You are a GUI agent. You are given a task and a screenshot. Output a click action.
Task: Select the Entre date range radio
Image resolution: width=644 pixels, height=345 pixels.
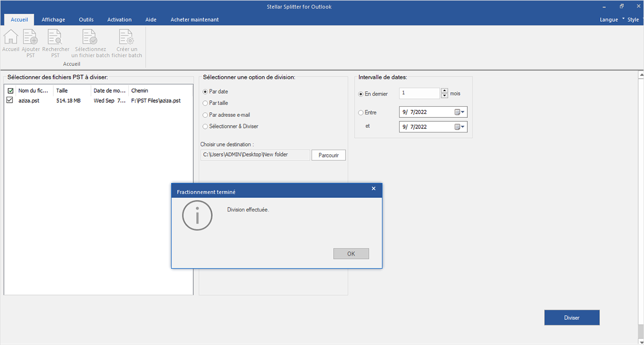(x=361, y=113)
